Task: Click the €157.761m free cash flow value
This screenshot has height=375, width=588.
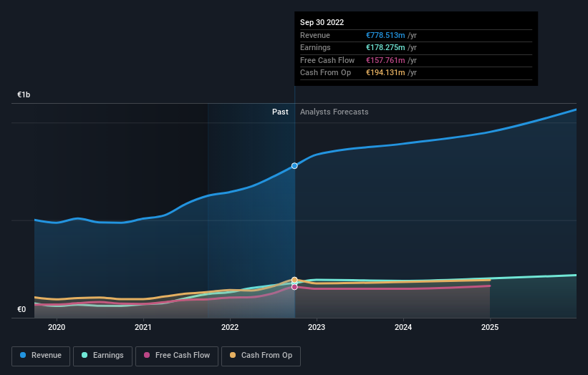Action: [385, 60]
